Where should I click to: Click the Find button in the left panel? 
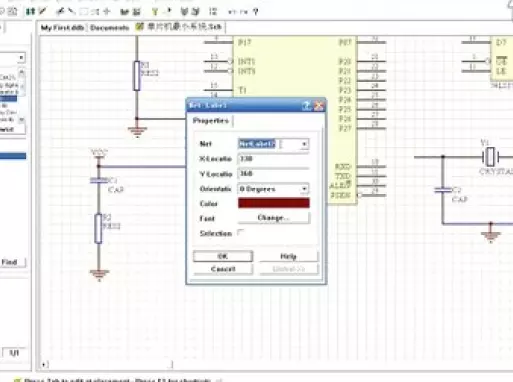coord(10,262)
